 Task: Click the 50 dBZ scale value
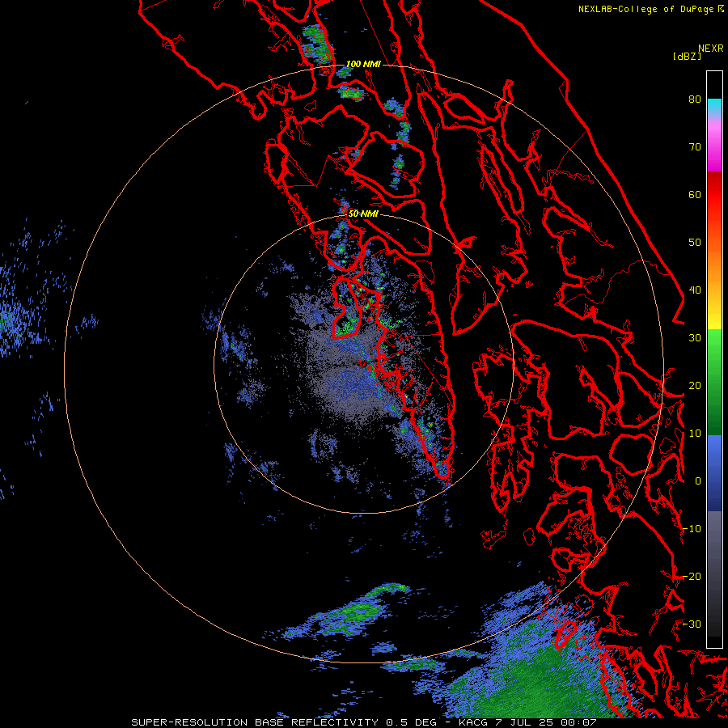tap(695, 243)
